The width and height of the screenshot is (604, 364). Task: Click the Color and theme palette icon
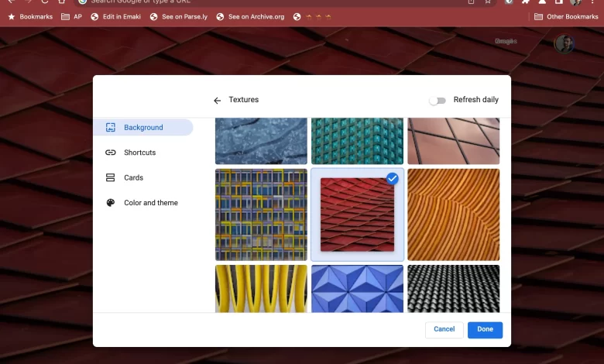click(110, 203)
